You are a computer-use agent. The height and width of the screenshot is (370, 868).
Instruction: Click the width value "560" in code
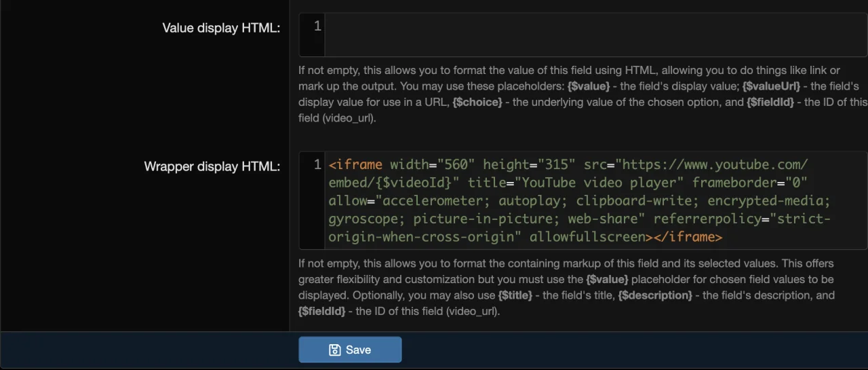click(x=456, y=165)
